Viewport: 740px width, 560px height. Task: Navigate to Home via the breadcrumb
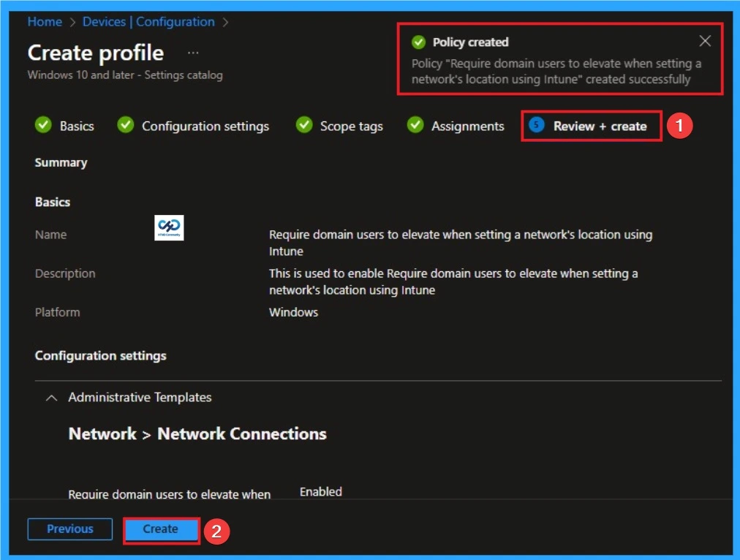point(45,22)
